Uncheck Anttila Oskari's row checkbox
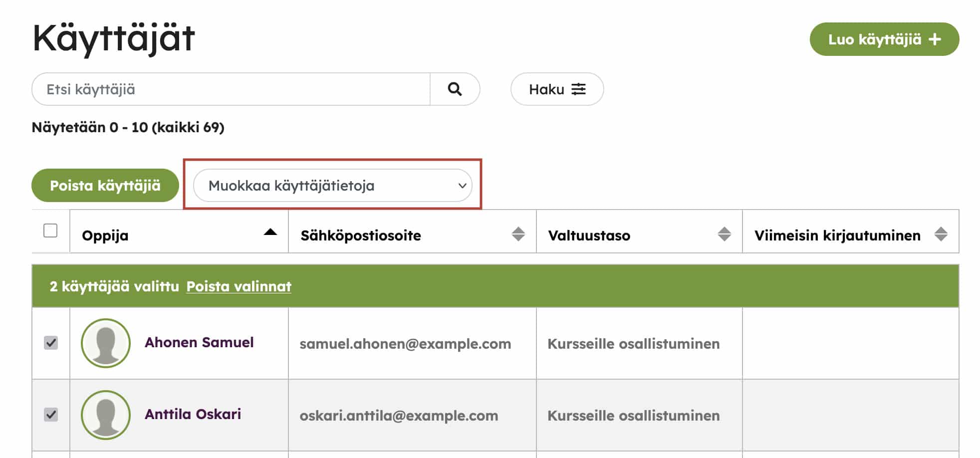The height and width of the screenshot is (458, 980). [x=51, y=415]
